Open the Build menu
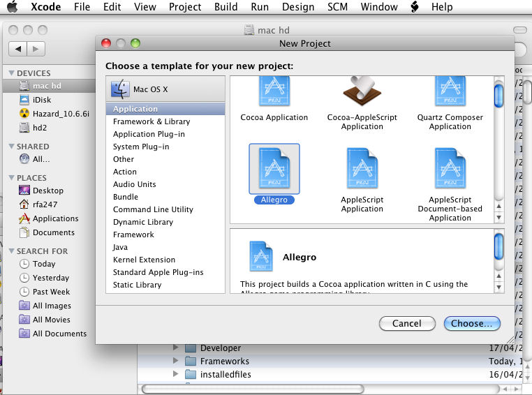 (x=226, y=6)
